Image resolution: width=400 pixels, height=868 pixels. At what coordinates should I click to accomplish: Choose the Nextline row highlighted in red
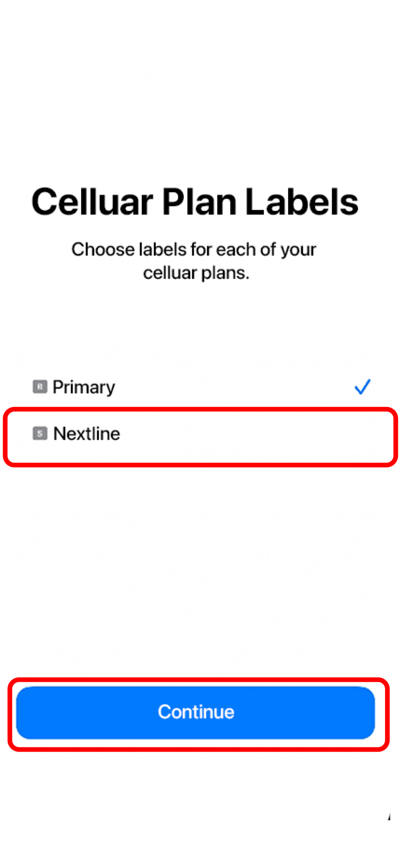tap(200, 437)
